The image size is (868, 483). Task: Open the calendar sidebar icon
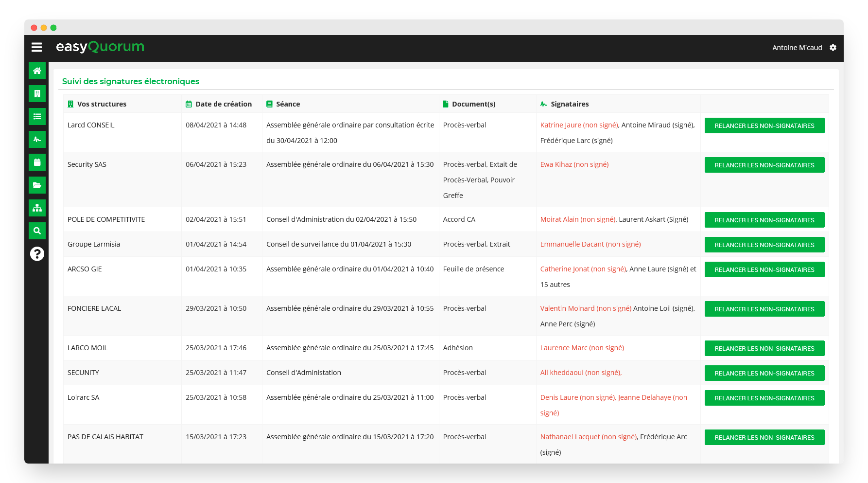click(x=37, y=162)
